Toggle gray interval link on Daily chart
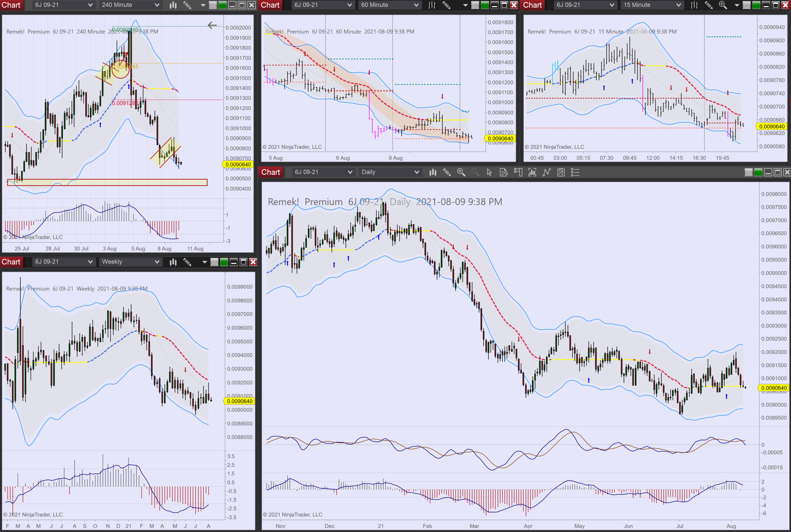This screenshot has height=532, width=791. tap(748, 172)
